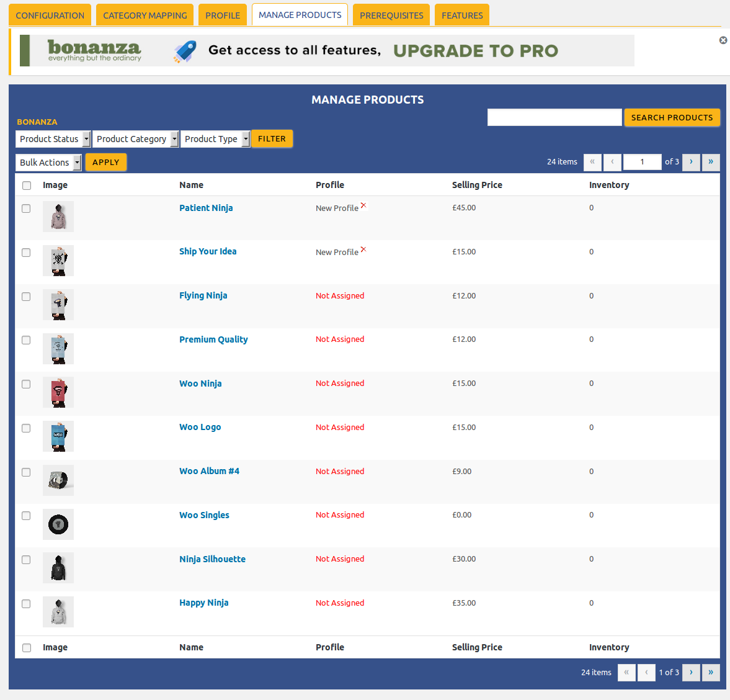
Task: Open the Happy Ninja product link
Action: [203, 603]
